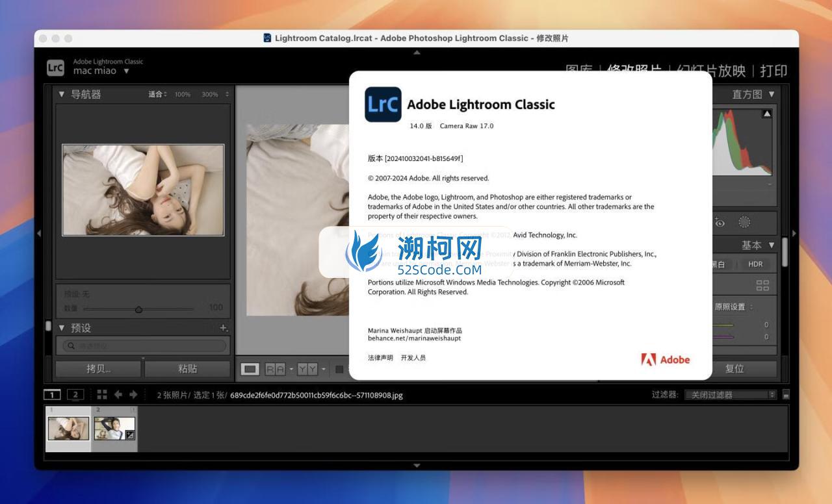The image size is (832, 504).
Task: Click the Adobe logo in About dialog
Action: (665, 359)
